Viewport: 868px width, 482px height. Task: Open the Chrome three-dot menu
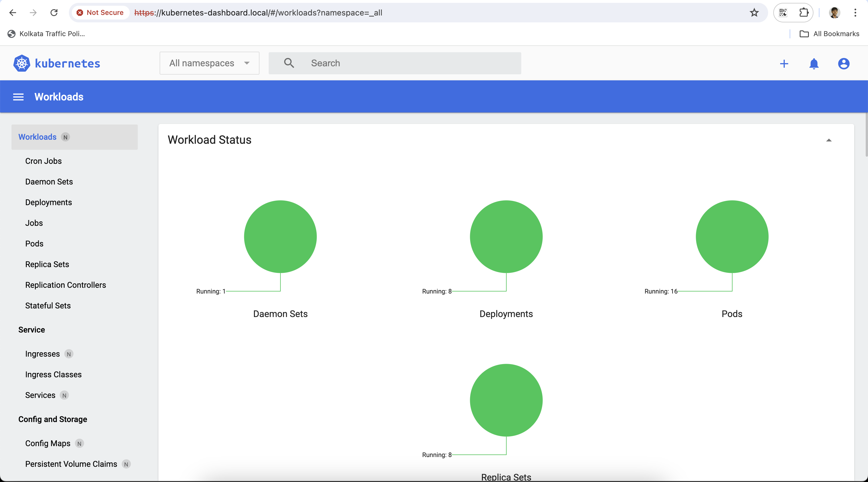[855, 13]
